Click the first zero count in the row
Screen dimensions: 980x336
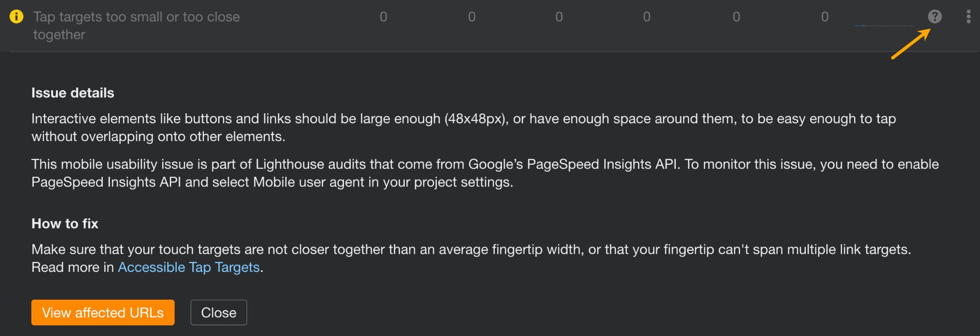383,16
